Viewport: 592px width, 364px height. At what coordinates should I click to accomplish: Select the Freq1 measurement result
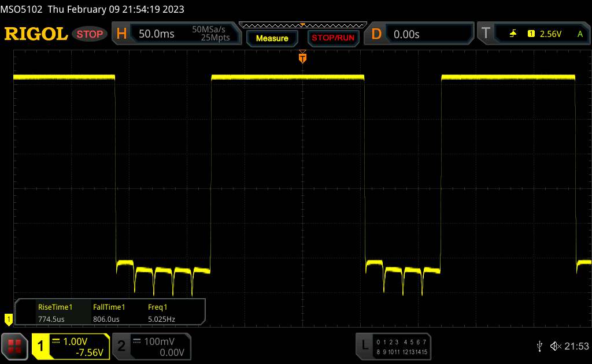[x=162, y=313]
